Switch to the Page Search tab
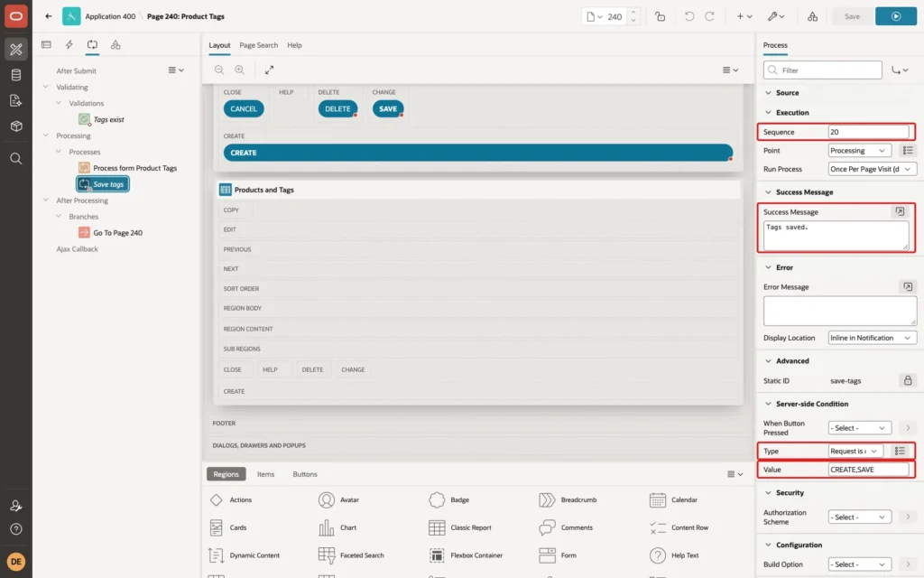Image resolution: width=924 pixels, height=578 pixels. tap(258, 45)
